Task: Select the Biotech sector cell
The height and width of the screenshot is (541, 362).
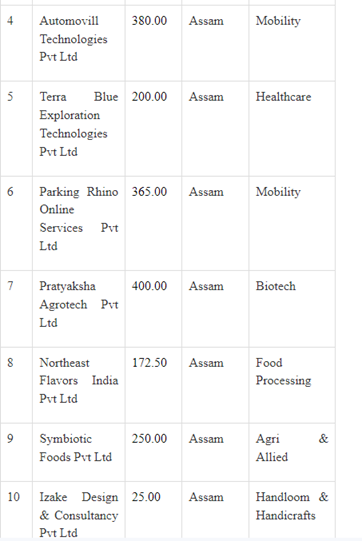Action: coord(292,309)
